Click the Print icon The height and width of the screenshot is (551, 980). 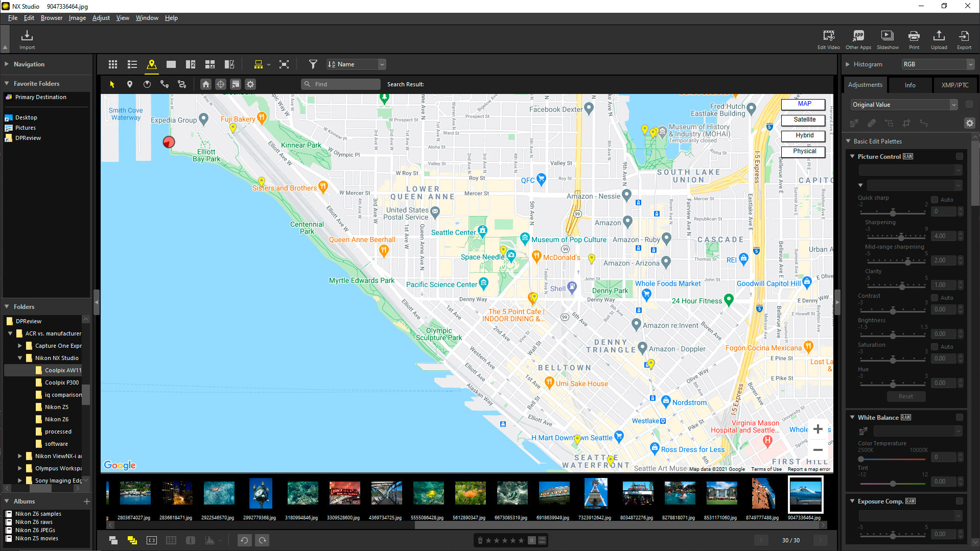point(914,39)
